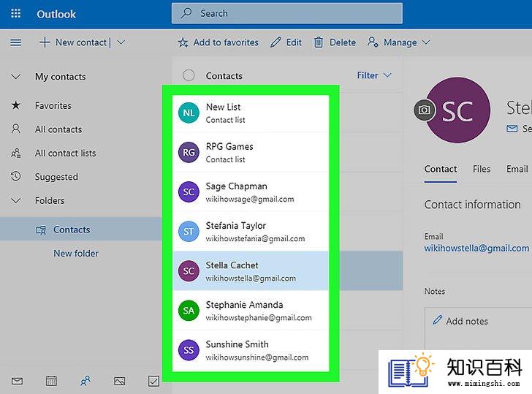
Task: Click the ST avatar of Stefania Taylor
Action: [189, 232]
